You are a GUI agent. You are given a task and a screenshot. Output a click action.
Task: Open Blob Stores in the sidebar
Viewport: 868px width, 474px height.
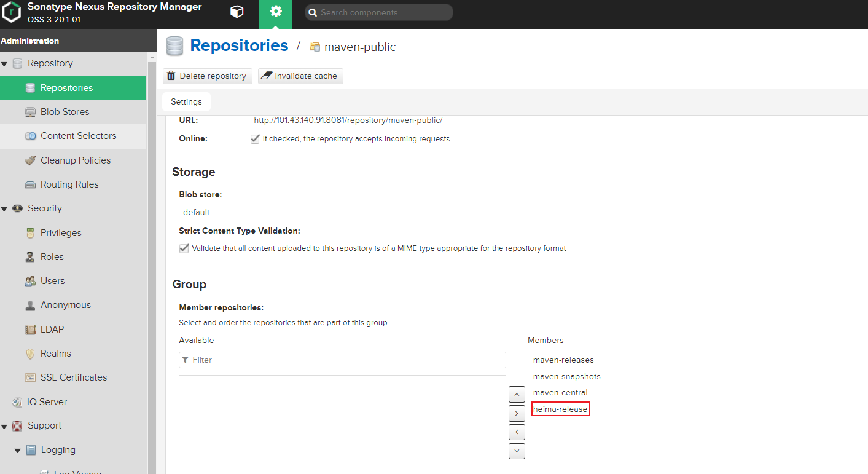[x=73, y=112]
